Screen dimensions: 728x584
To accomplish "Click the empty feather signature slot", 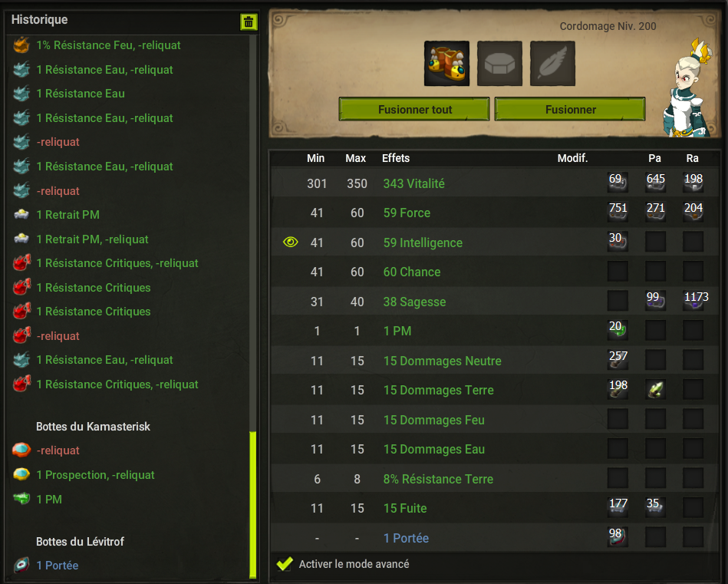I will coord(552,64).
